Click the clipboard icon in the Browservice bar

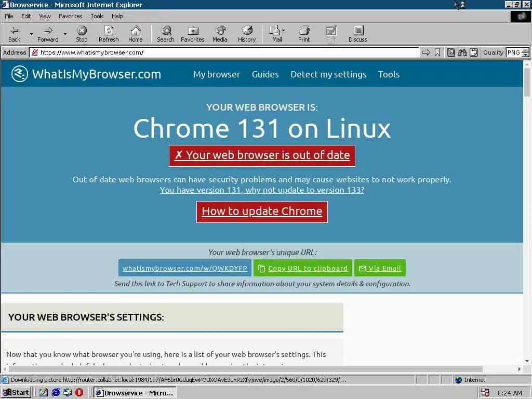tap(474, 52)
